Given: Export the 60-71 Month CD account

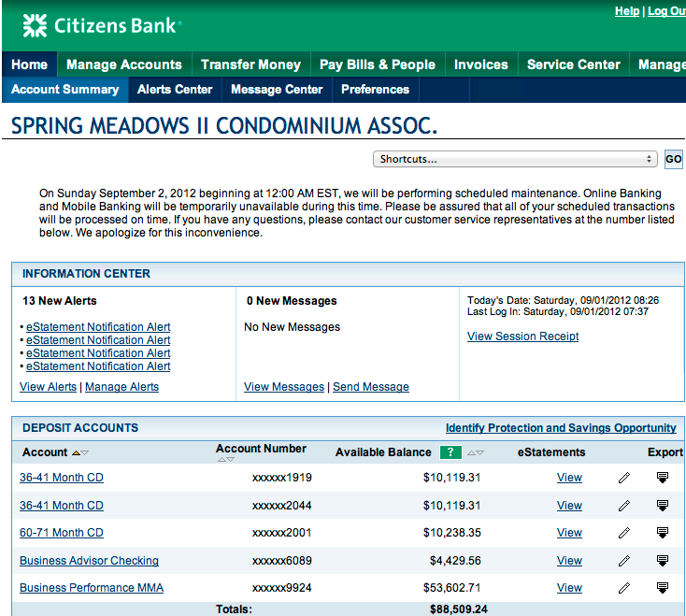Looking at the screenshot, I should [663, 533].
